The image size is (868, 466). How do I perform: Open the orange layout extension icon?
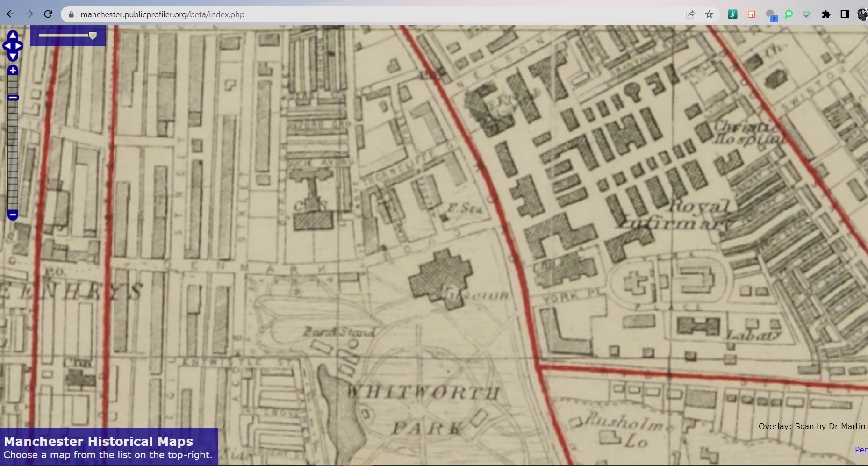point(751,14)
